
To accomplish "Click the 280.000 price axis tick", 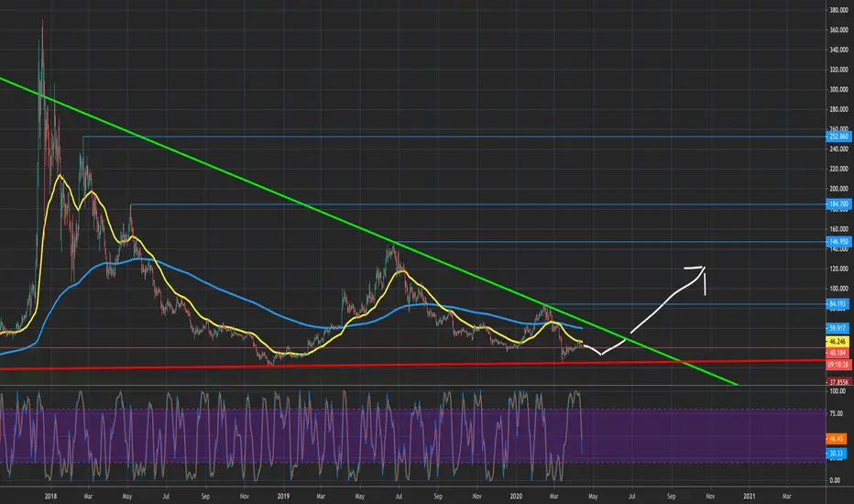I will 838,110.
